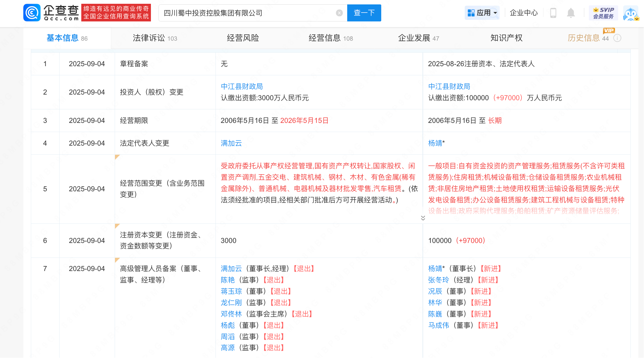Open the 知识产权 tab
The width and height of the screenshot is (644, 358).
506,38
